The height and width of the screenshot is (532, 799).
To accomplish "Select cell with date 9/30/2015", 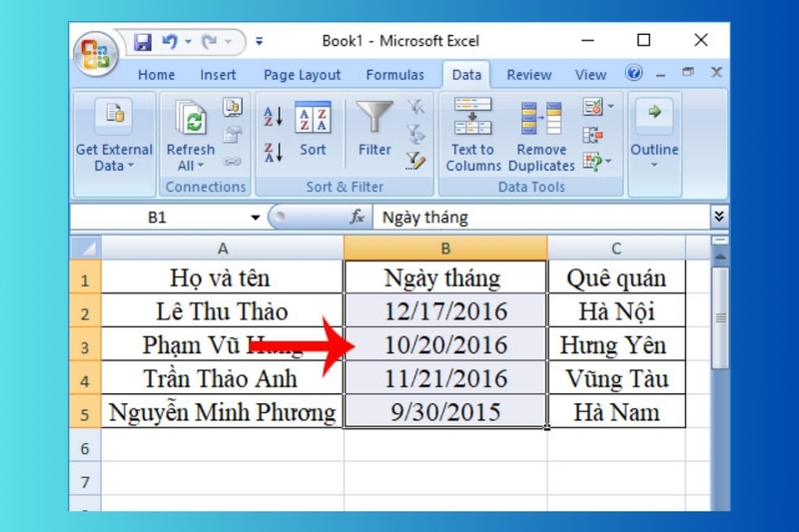I will pyautogui.click(x=445, y=411).
